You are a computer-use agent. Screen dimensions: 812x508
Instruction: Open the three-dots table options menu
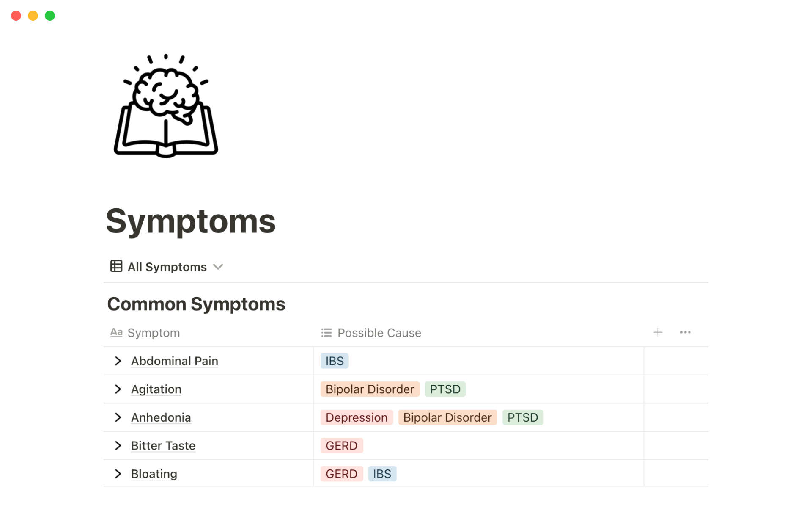point(685,332)
